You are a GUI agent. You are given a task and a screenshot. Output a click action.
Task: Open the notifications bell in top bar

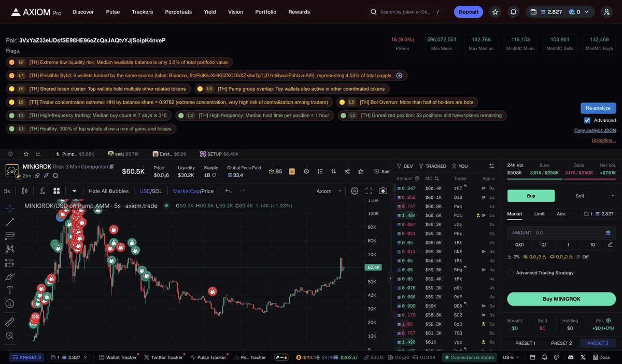[x=513, y=12]
